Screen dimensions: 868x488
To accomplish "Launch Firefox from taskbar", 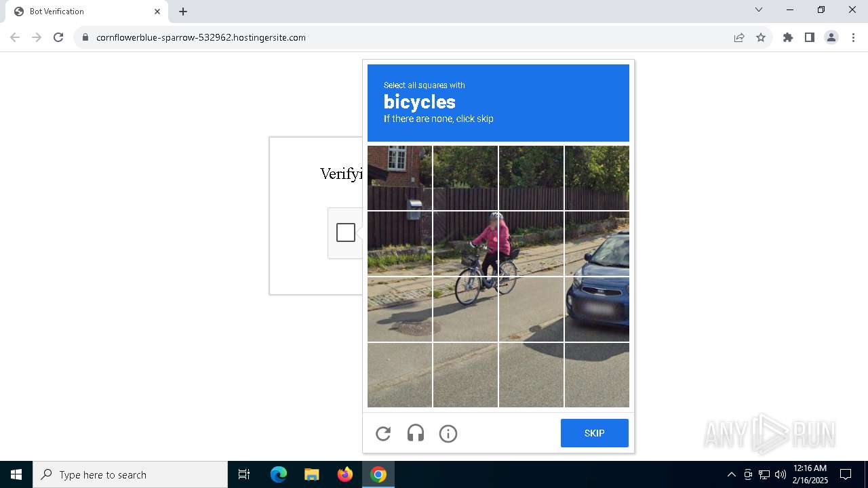I will pos(345,474).
